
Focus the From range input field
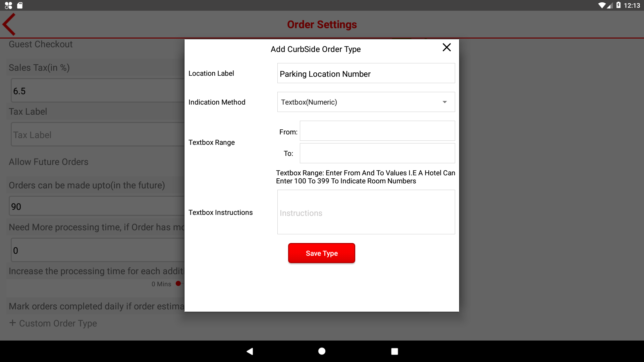pyautogui.click(x=377, y=131)
